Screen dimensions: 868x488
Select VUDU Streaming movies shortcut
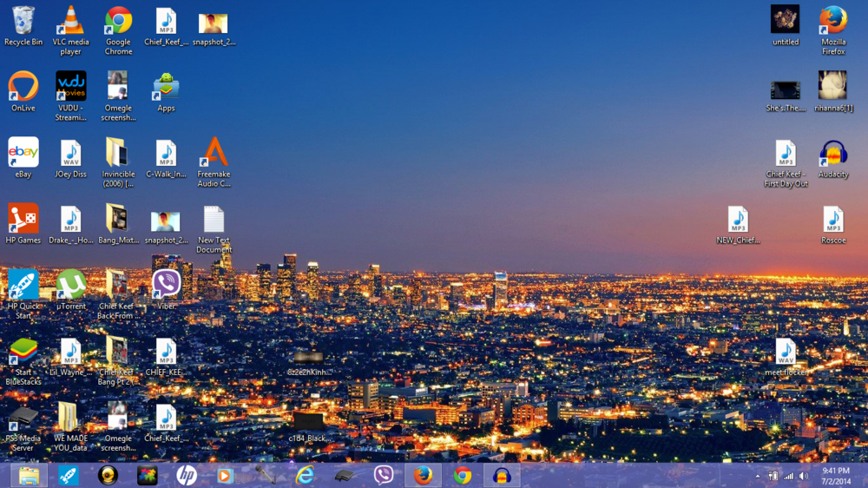71,96
